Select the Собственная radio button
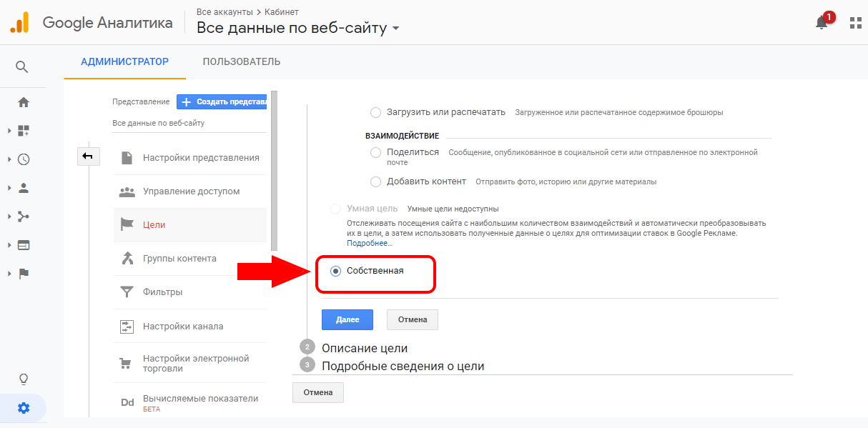Image resolution: width=868 pixels, height=428 pixels. click(335, 271)
